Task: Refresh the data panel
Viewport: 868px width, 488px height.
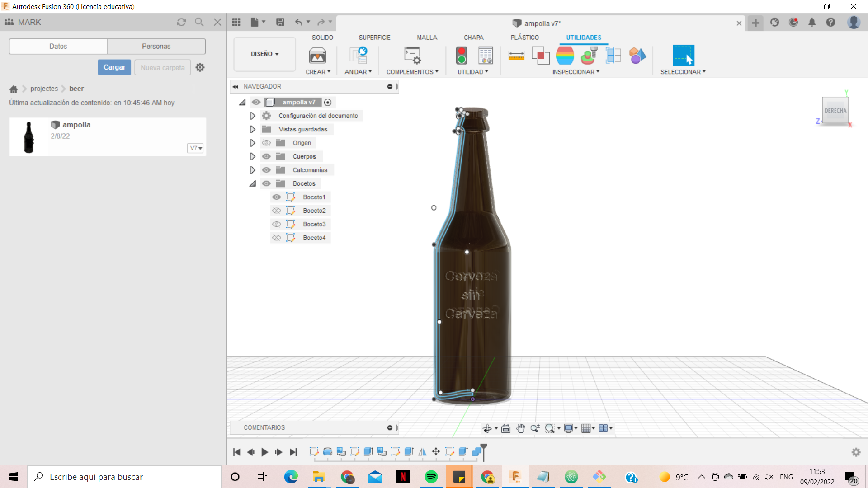Action: tap(181, 22)
